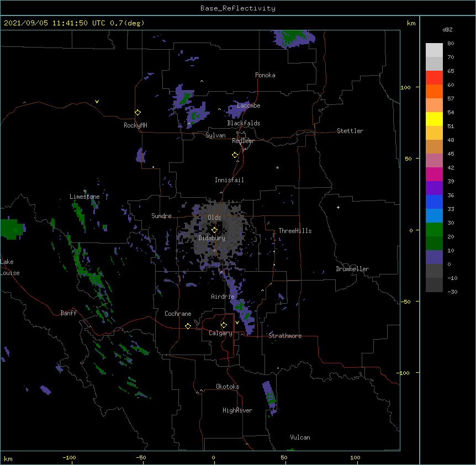Click the Lacombe town label
The image size is (476, 465).
[248, 105]
